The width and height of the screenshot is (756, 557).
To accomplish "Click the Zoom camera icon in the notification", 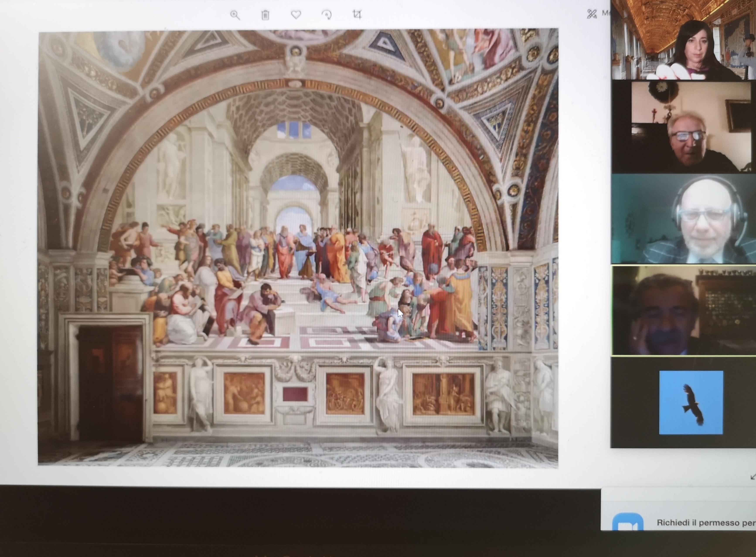I will click(628, 522).
